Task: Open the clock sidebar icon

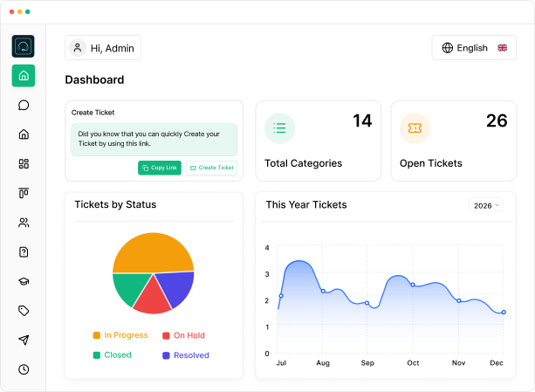Action: click(x=24, y=369)
